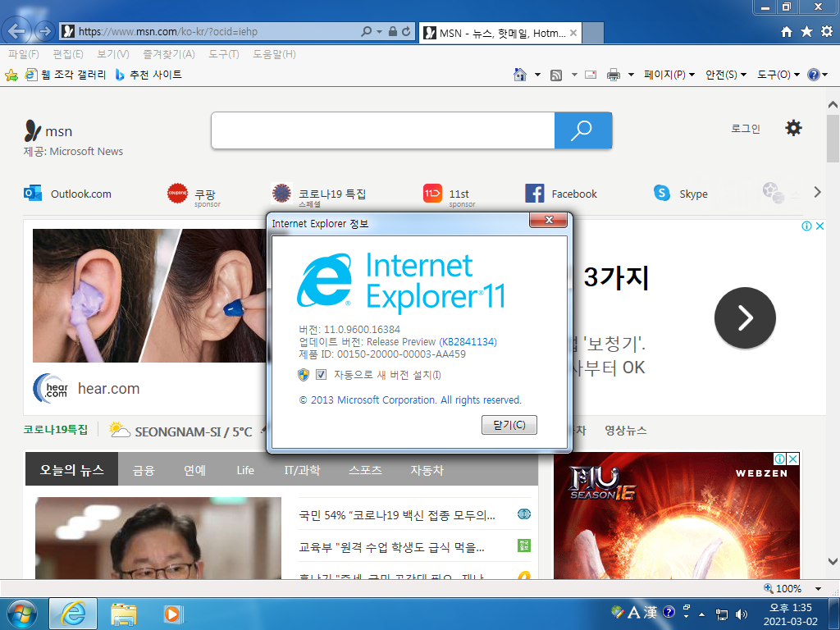This screenshot has height=630, width=840.
Task: Show hidden tray icons arrow
Action: click(x=702, y=614)
